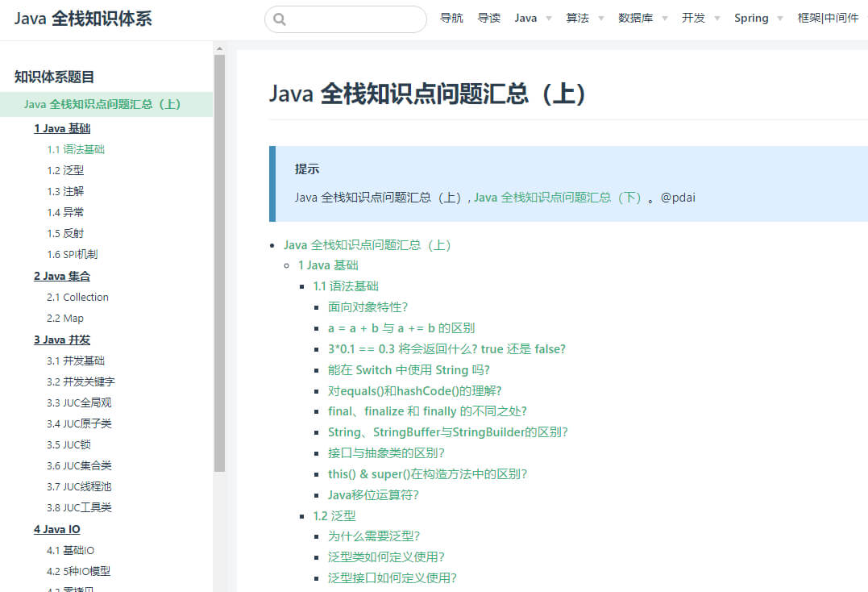
Task: Go to 4.1 基础IO in sidebar
Action: pyautogui.click(x=70, y=550)
